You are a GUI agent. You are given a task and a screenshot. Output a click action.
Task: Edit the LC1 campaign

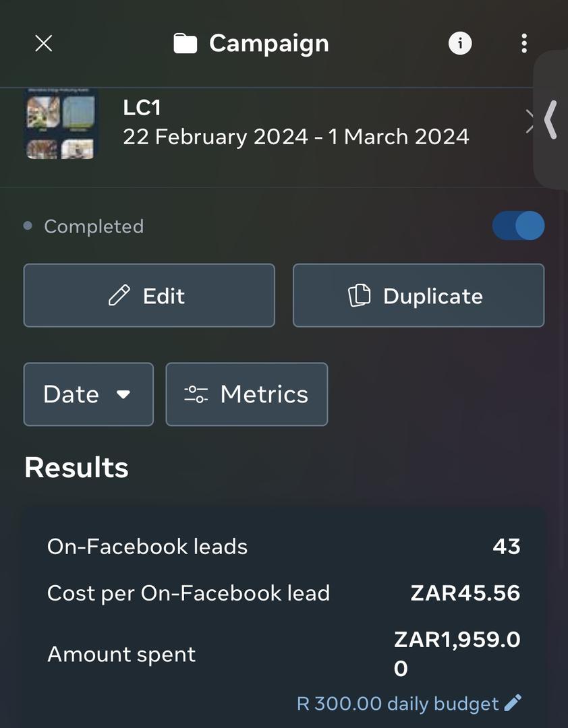(149, 295)
